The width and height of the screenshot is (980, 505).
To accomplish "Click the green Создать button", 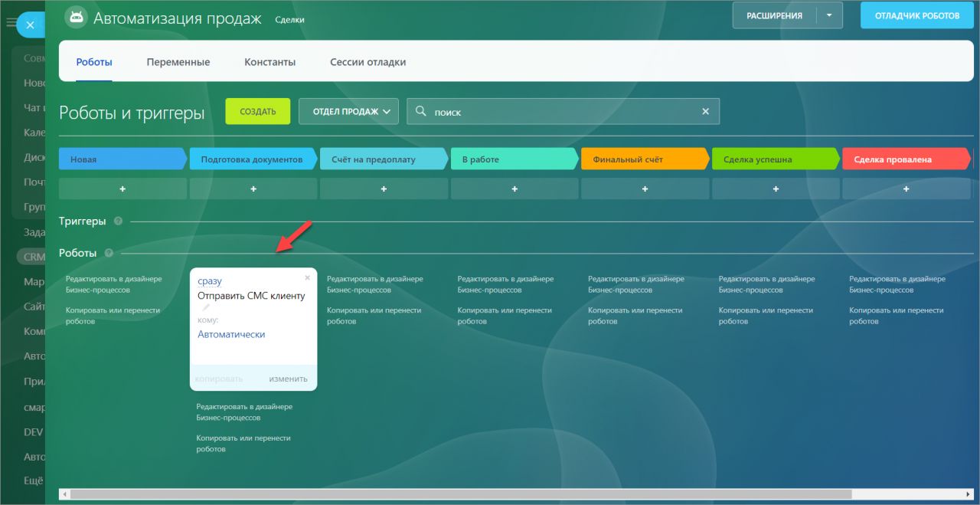I will (258, 111).
